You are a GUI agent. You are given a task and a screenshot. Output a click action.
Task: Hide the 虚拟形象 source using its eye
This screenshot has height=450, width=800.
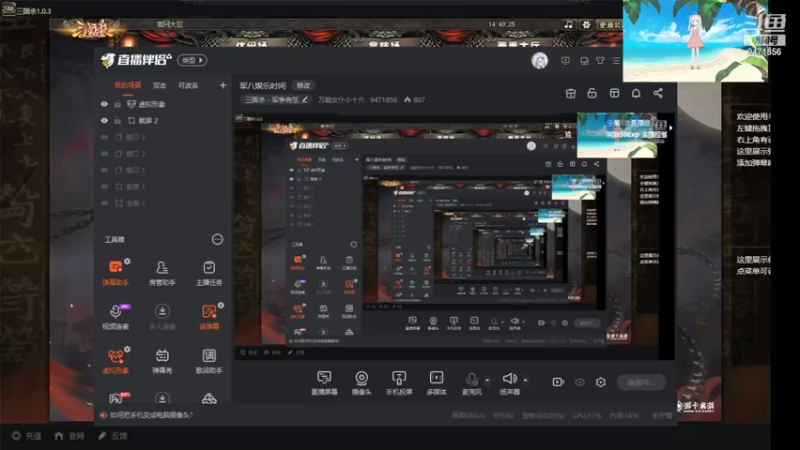[104, 104]
